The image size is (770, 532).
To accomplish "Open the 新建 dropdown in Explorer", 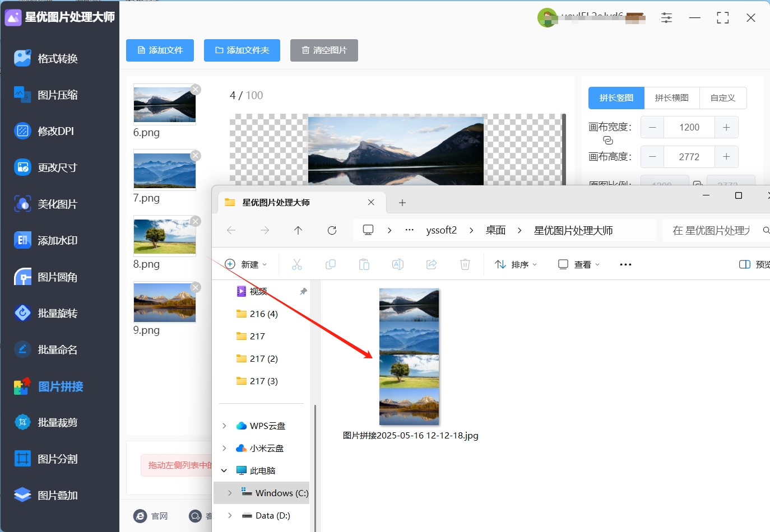I will [x=246, y=264].
